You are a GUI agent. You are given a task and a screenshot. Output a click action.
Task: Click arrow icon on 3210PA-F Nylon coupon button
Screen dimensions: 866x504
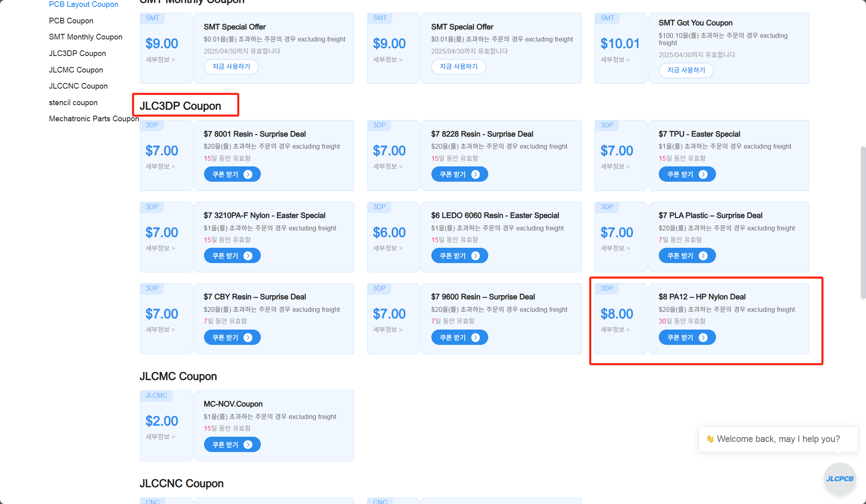coord(248,256)
